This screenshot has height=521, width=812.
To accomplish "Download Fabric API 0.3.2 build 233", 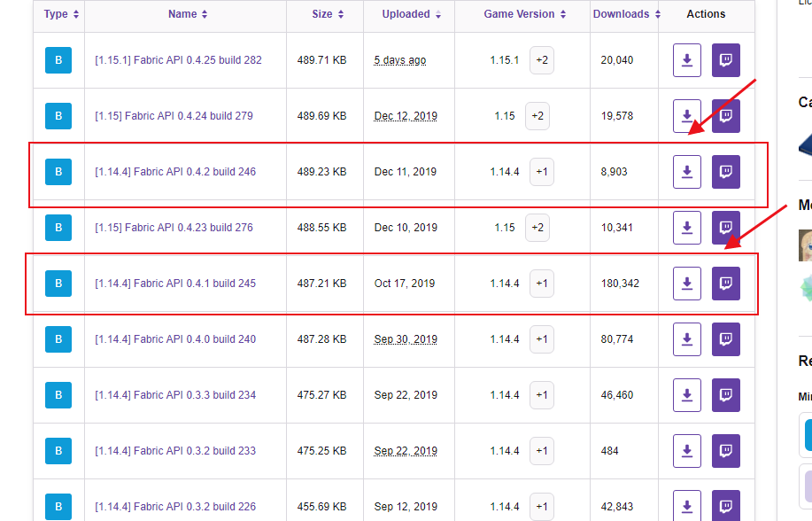I will [x=686, y=451].
